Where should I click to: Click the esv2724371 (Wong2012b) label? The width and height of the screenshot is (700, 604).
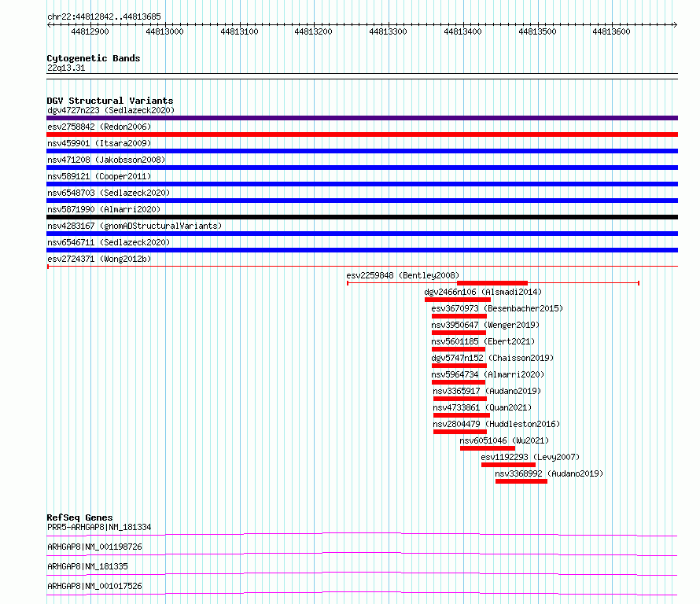click(x=99, y=259)
